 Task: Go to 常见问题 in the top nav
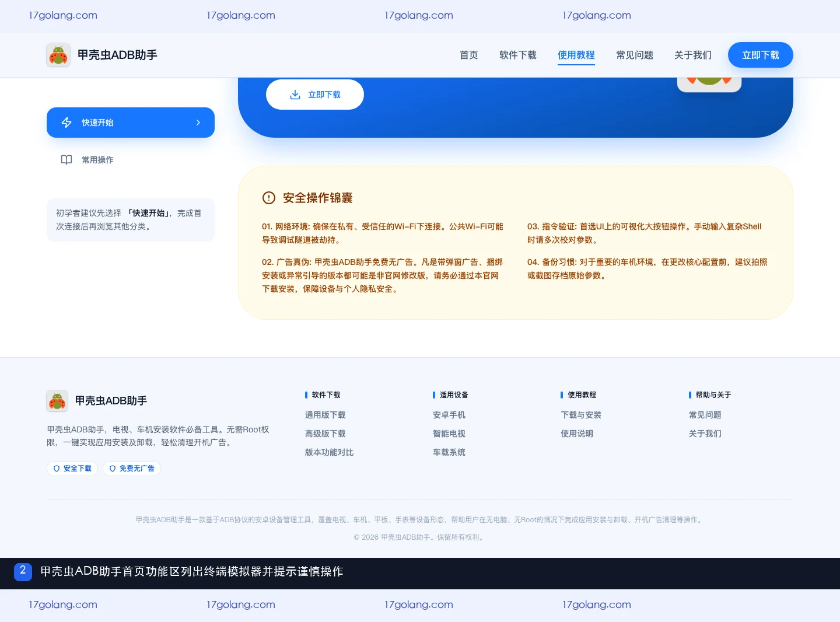(635, 55)
